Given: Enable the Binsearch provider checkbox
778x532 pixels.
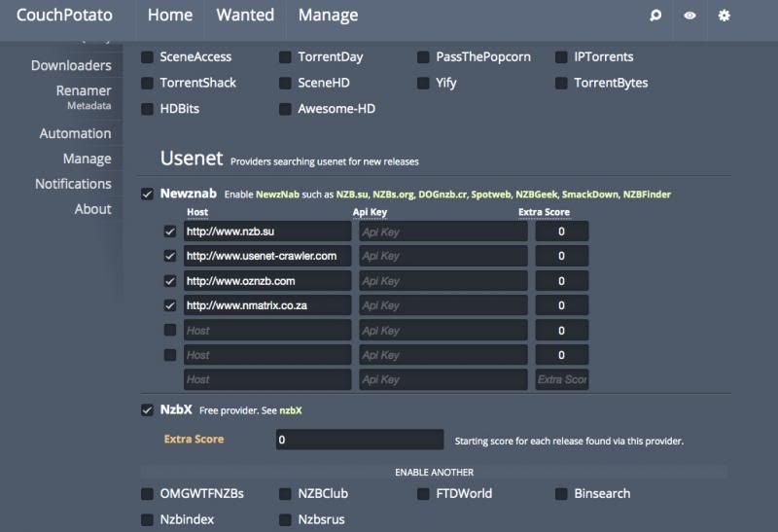Looking at the screenshot, I should tap(561, 494).
